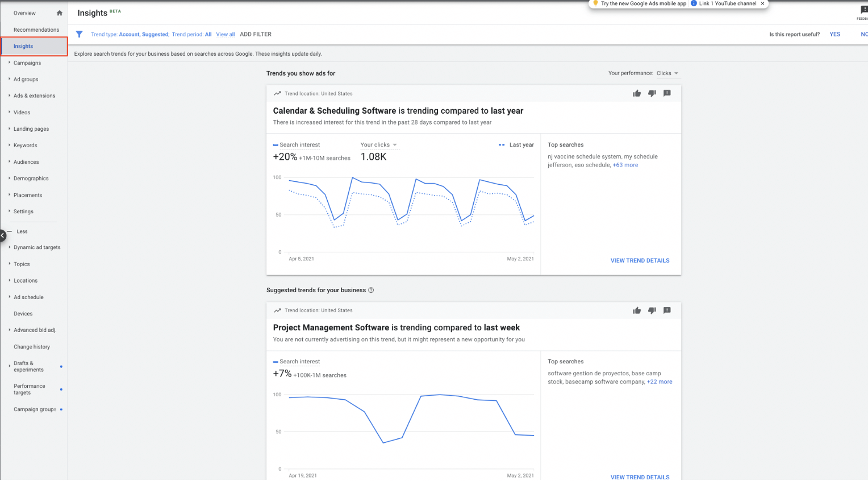Thumbs down the Calendar & Scheduling trend
The image size is (868, 481).
(x=652, y=93)
